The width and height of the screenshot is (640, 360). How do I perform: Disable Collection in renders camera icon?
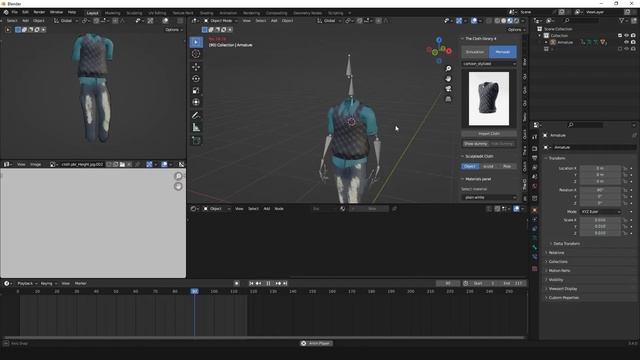pyautogui.click(x=633, y=36)
